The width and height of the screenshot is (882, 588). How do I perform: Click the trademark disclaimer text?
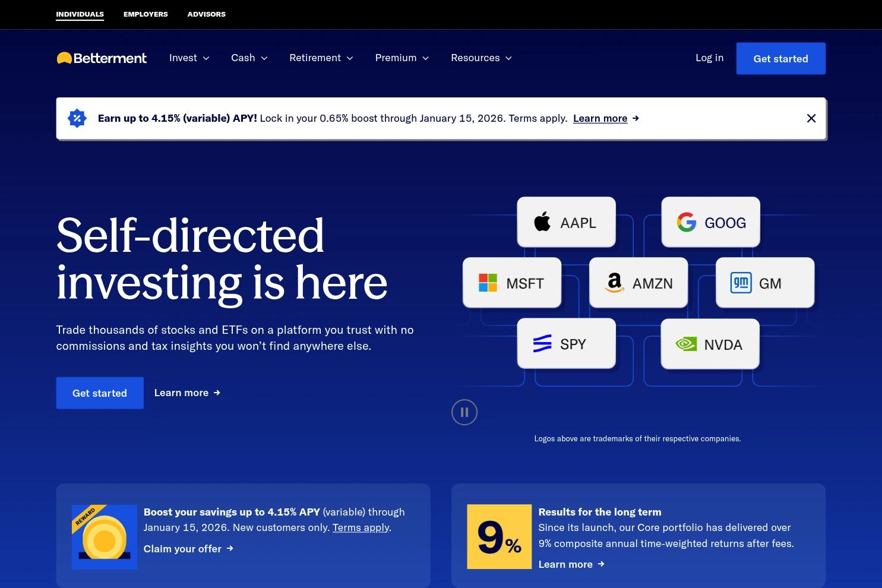[637, 439]
